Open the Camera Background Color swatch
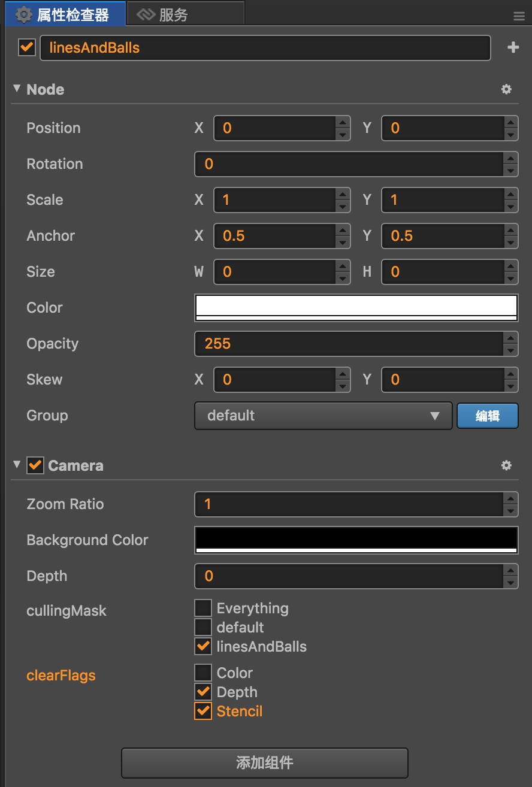This screenshot has width=532, height=787. [x=356, y=540]
